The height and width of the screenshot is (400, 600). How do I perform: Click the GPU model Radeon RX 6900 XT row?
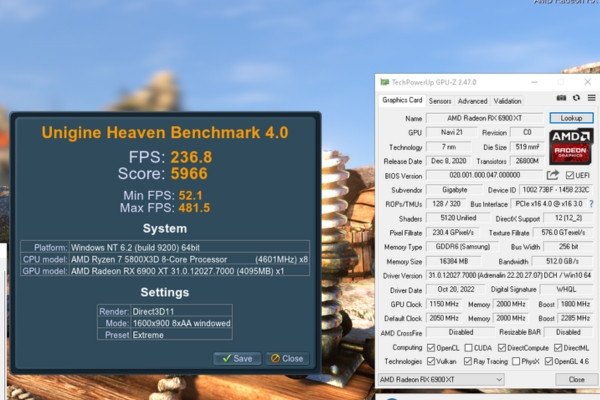point(165,271)
